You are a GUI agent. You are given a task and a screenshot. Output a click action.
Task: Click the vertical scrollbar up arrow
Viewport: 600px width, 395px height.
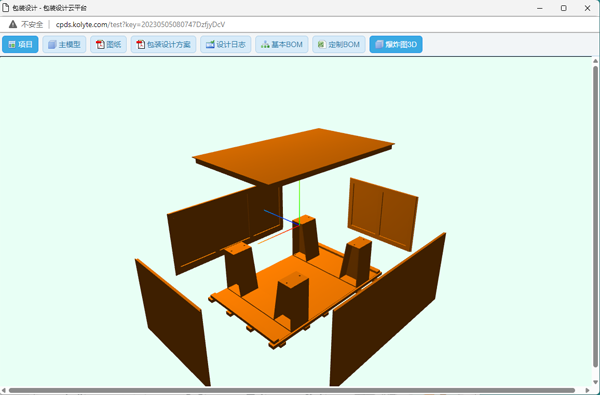595,61
